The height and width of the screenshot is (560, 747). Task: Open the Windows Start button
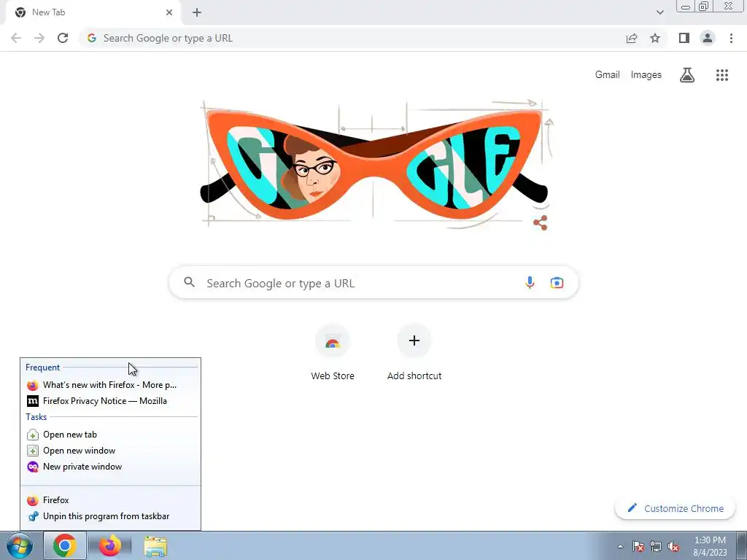tap(20, 545)
